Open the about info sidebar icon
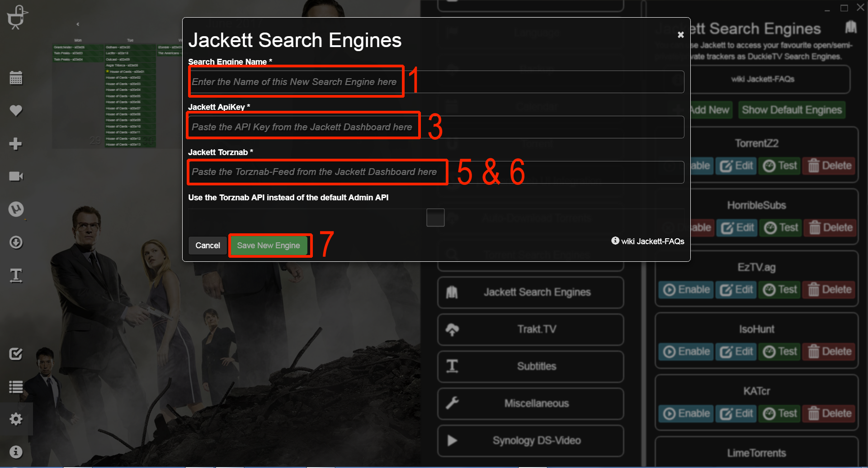This screenshot has width=868, height=468. (16, 452)
